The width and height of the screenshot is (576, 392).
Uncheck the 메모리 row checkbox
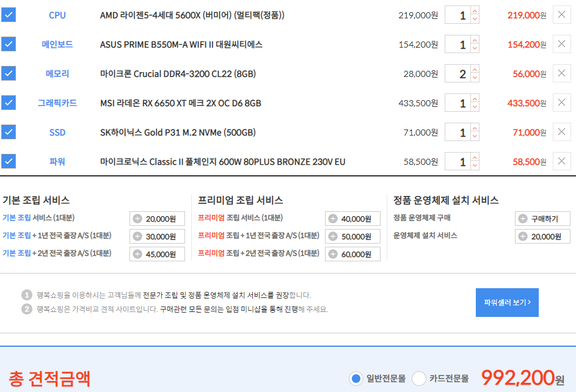pyautogui.click(x=9, y=73)
